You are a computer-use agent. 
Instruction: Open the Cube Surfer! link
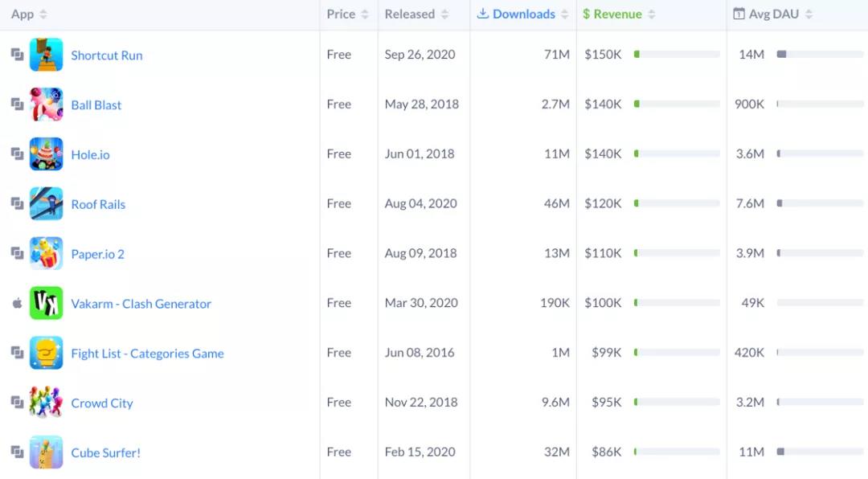[x=106, y=452]
